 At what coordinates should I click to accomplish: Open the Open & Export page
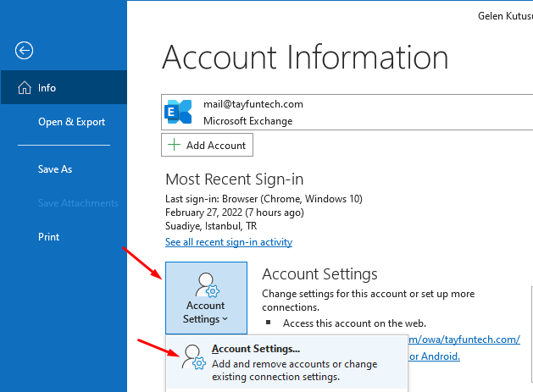(71, 122)
